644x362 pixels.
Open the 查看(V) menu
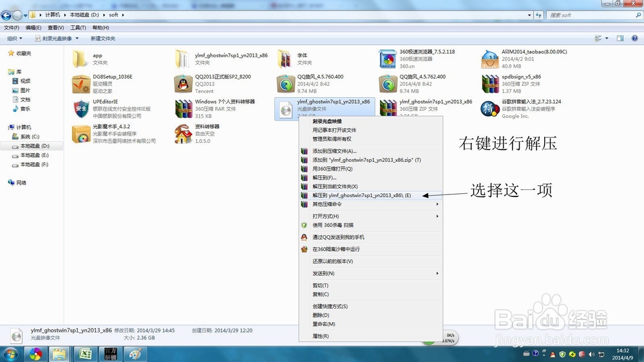pos(56,28)
